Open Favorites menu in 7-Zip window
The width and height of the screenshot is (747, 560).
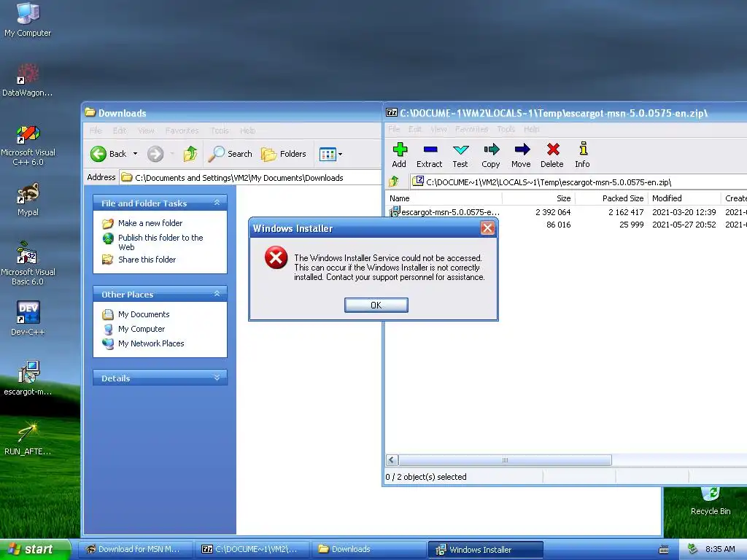pyautogui.click(x=472, y=129)
